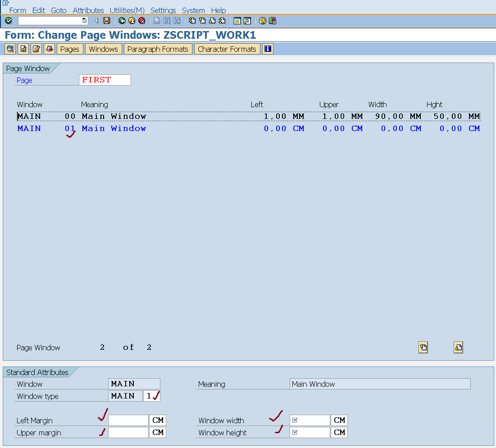Screen dimensions: 496x448
Task: Open the Goto menu
Action: click(x=59, y=10)
